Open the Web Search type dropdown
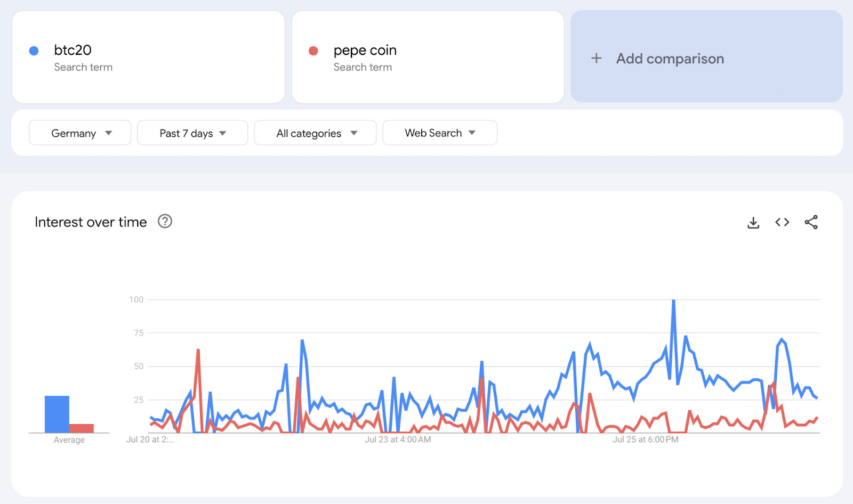 click(x=439, y=133)
